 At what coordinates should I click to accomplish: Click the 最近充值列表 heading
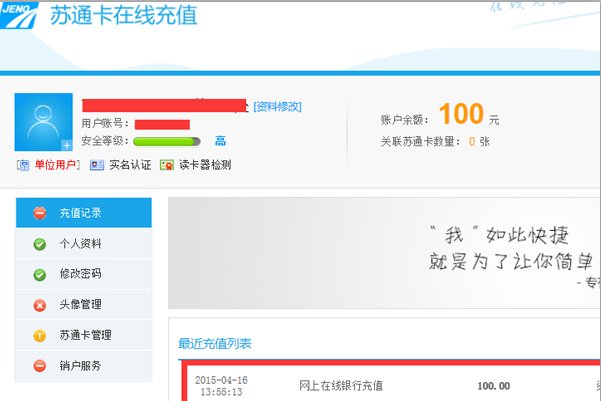[215, 343]
